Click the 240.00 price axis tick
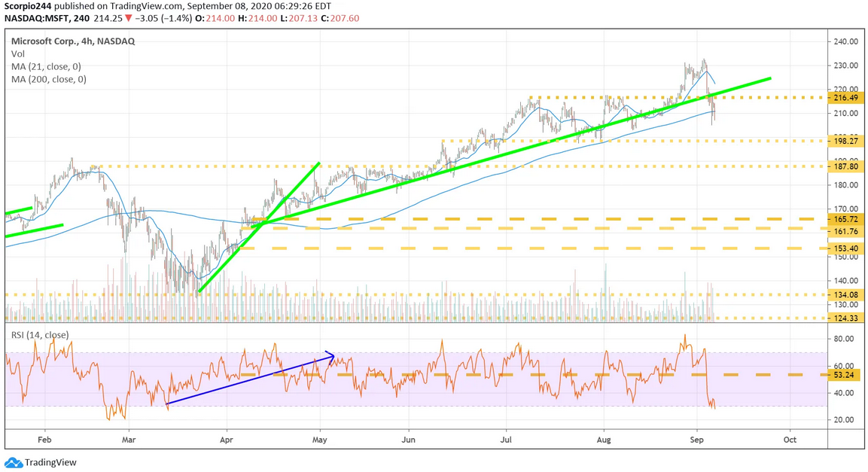868x472 pixels. [846, 41]
